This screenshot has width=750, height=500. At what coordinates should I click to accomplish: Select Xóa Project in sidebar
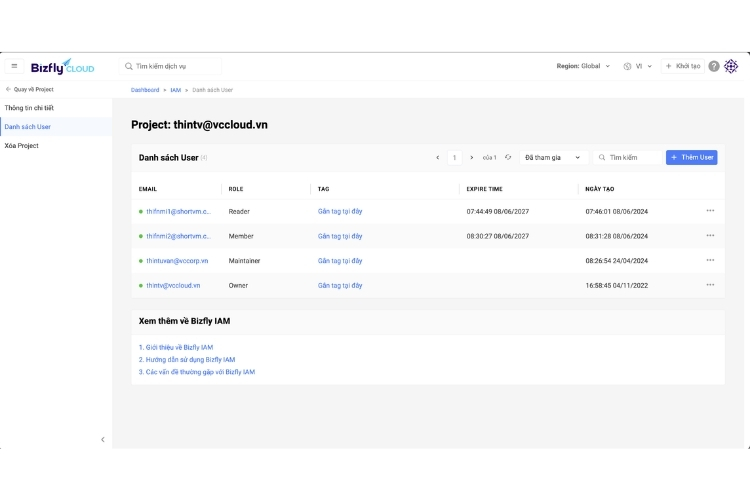click(x=22, y=145)
